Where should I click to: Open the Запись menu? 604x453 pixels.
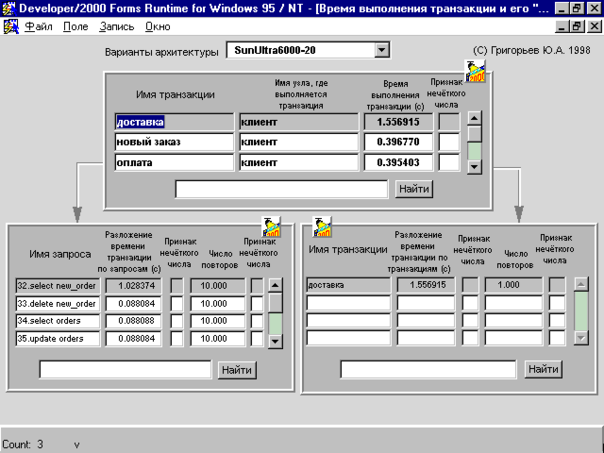(116, 27)
